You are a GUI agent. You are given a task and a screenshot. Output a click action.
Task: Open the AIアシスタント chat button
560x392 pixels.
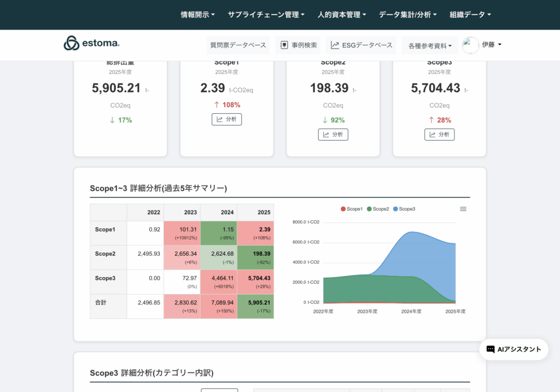click(x=514, y=349)
